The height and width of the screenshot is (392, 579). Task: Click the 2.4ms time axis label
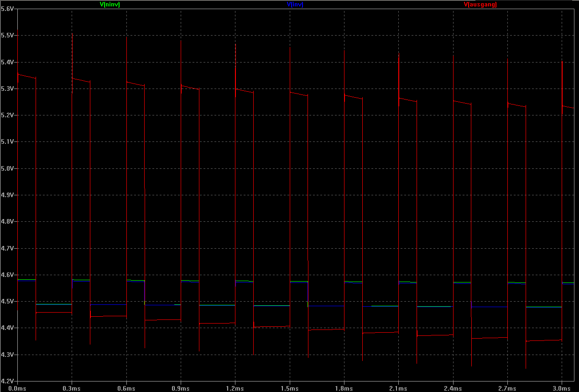click(453, 388)
